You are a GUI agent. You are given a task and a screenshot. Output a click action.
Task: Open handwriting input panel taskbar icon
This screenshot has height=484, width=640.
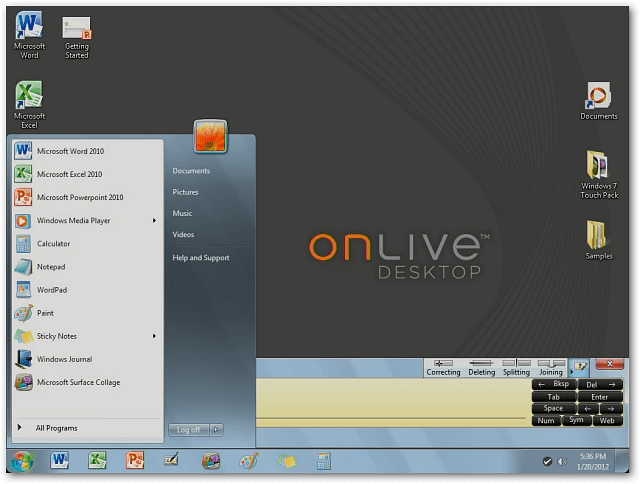[172, 461]
